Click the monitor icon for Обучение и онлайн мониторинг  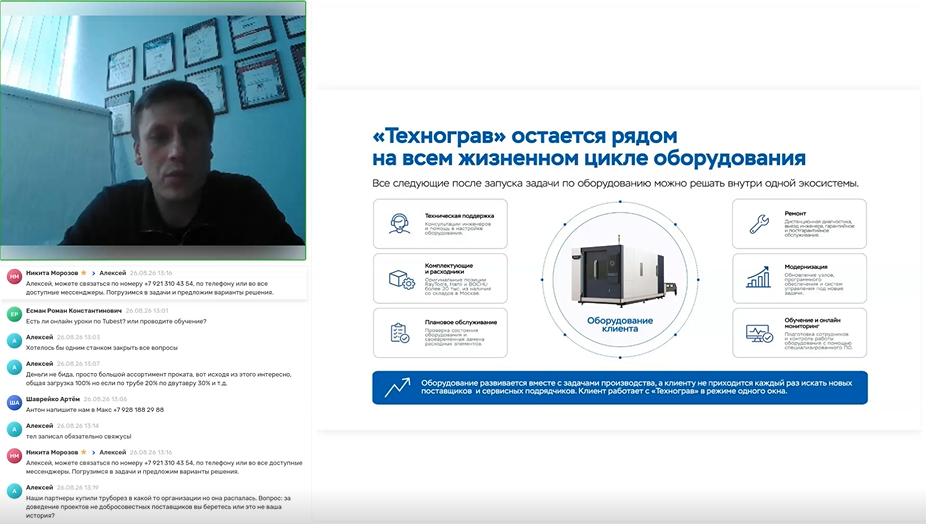click(x=759, y=334)
